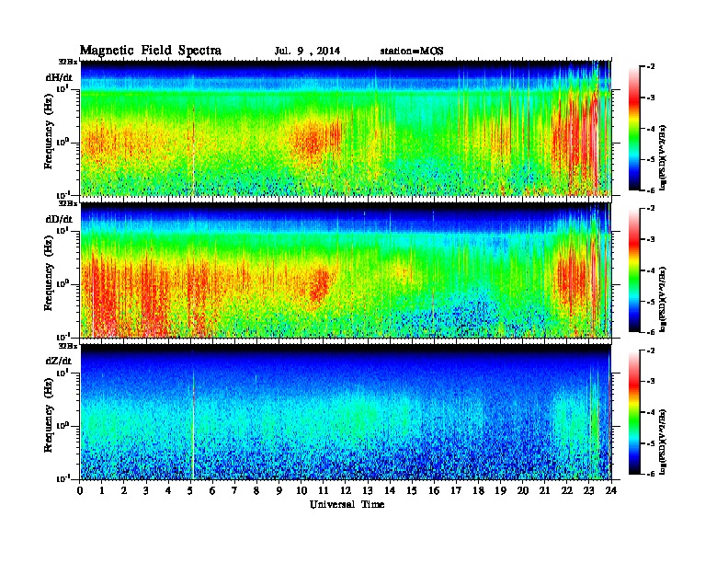728x563 pixels.
Task: Click the '32Hz' tick label of dH/dt panel
Action: (67, 62)
